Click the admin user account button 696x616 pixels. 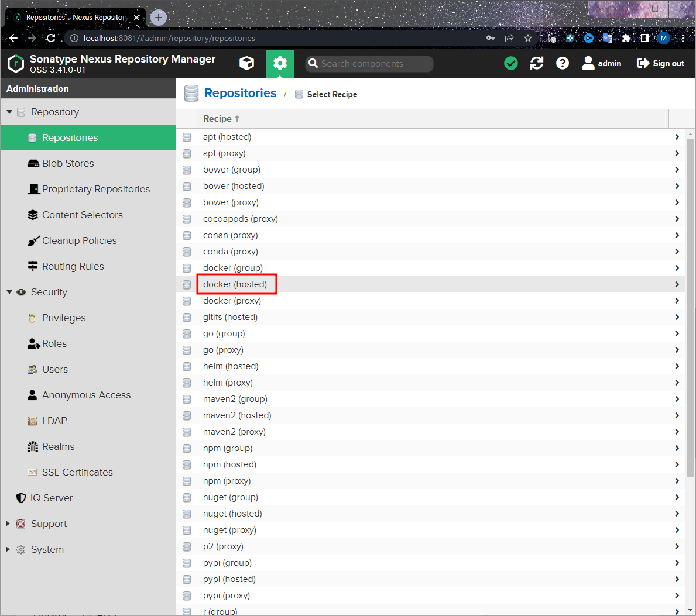(601, 63)
